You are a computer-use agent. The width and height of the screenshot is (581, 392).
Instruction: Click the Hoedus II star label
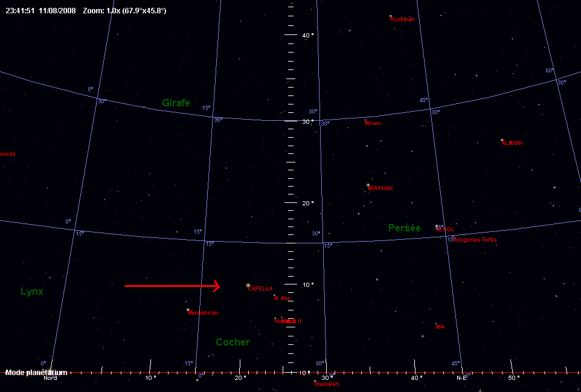tap(287, 321)
